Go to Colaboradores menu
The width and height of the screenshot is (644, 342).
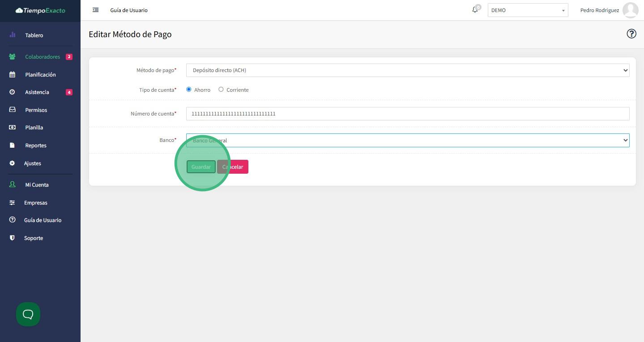(42, 57)
